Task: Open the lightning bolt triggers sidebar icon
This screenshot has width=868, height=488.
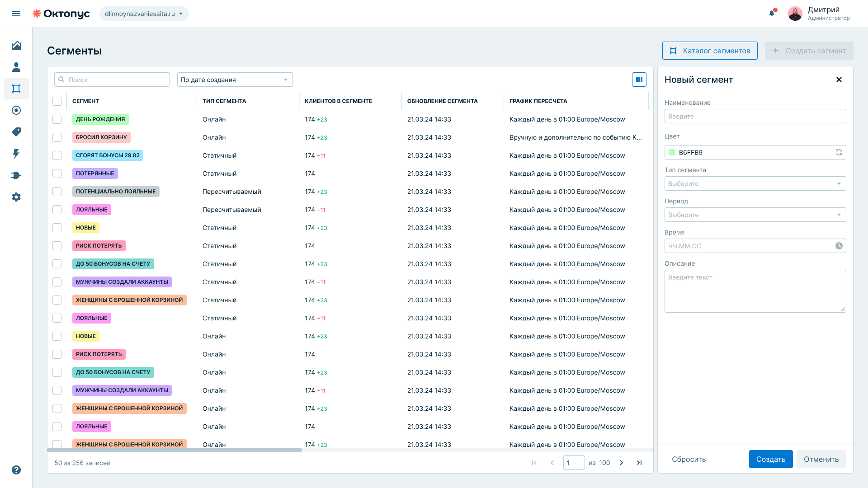Action: point(16,154)
